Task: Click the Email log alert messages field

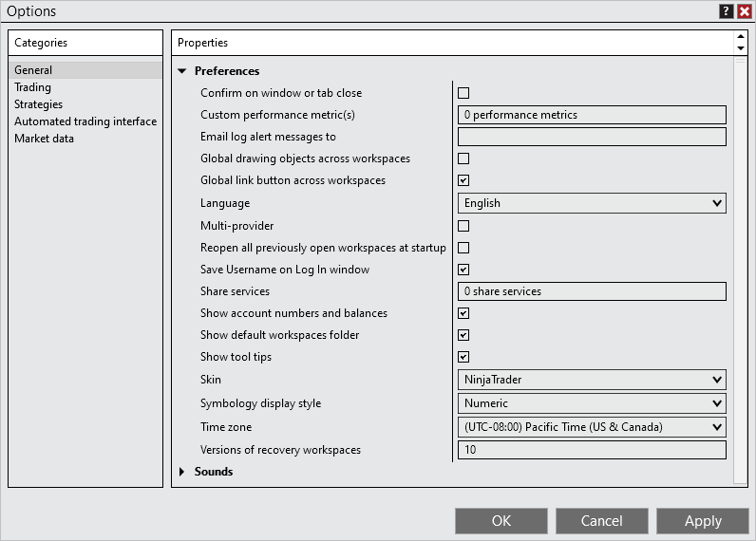Action: click(x=592, y=137)
